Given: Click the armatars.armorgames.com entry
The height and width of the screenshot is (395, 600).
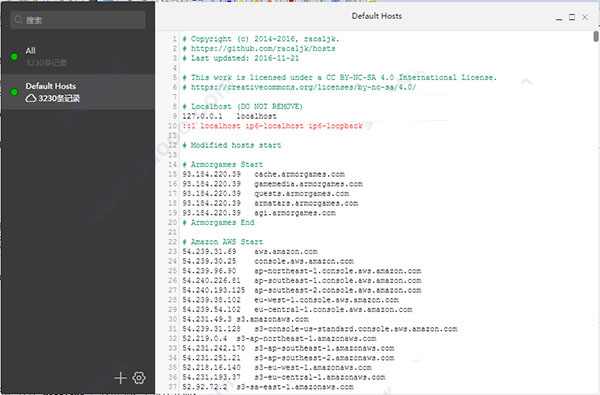Looking at the screenshot, I should (270, 203).
